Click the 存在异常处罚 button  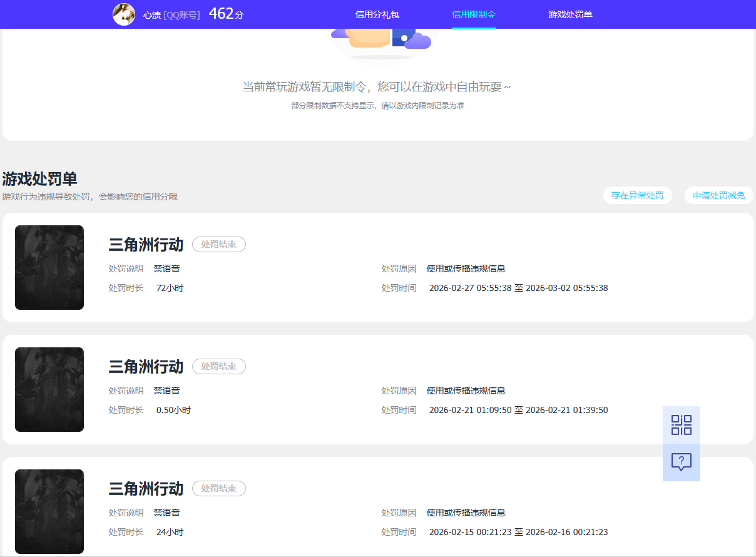pos(638,195)
